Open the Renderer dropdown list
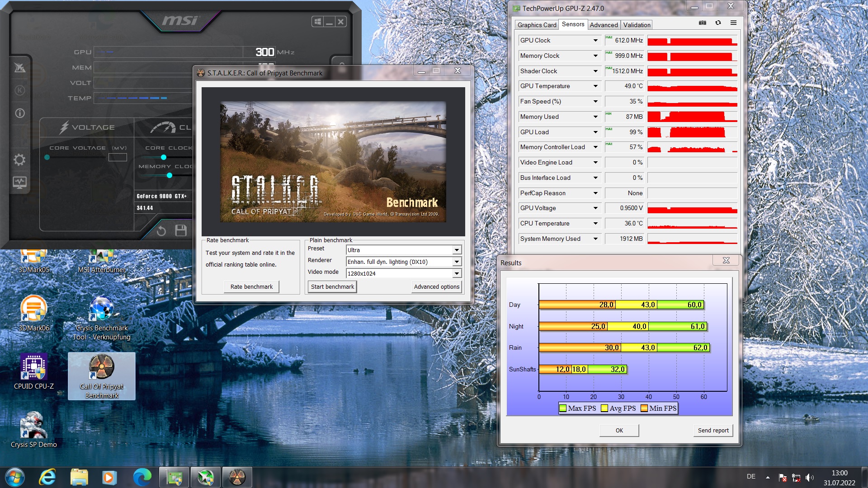Image resolution: width=868 pixels, height=488 pixels. pos(457,262)
